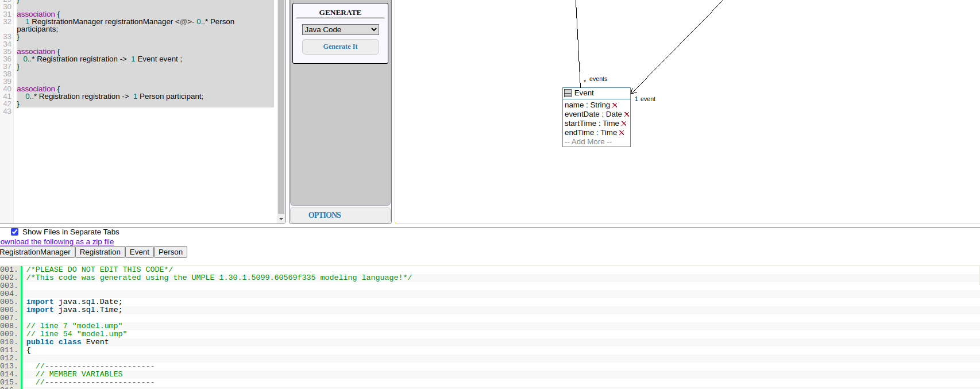This screenshot has width=980, height=389.
Task: Delete the name : String attribute
Action: click(x=615, y=105)
